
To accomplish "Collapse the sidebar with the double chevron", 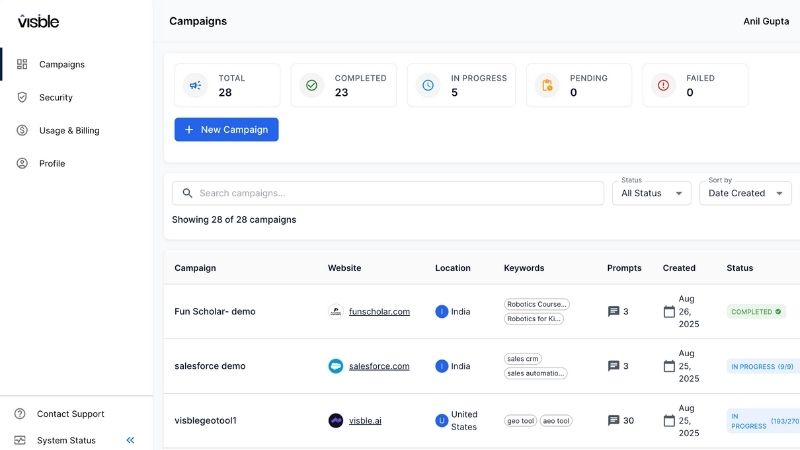I will [131, 440].
